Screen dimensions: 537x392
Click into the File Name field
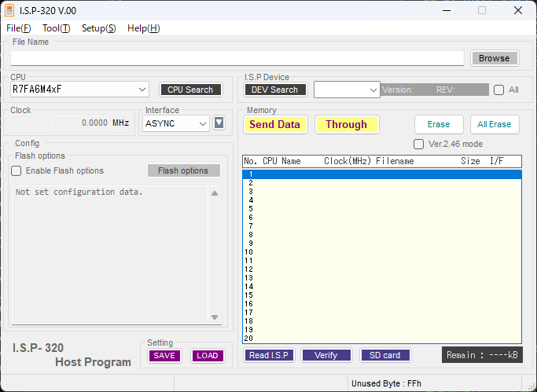click(236, 58)
